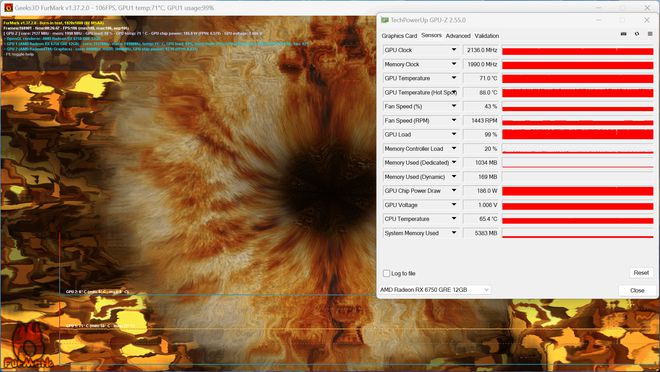Click the F1 toggle help line in FurMark
Image resolution: width=660 pixels, height=372 pixels.
tap(19, 54)
